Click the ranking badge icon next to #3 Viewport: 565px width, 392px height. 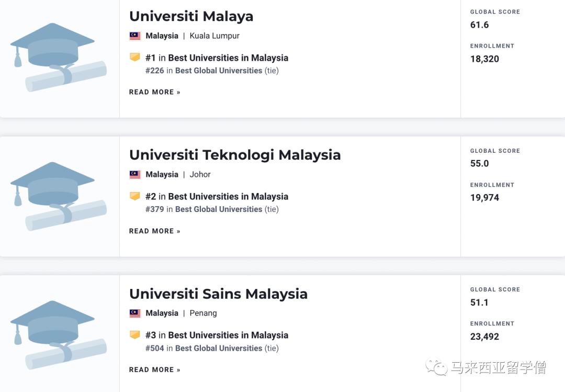[x=135, y=335]
